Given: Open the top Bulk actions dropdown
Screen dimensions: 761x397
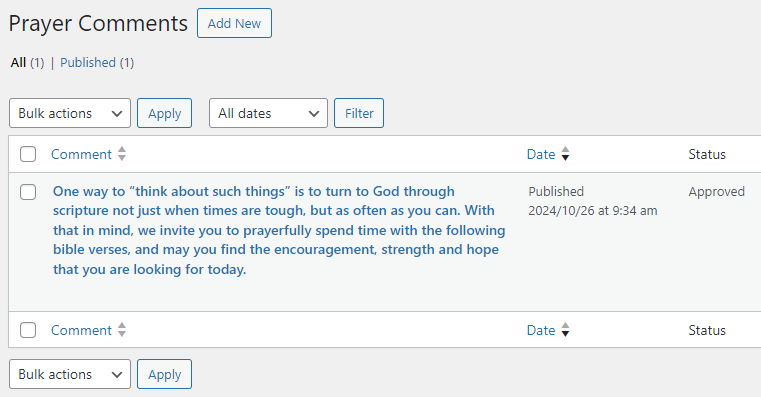Looking at the screenshot, I should click(70, 113).
